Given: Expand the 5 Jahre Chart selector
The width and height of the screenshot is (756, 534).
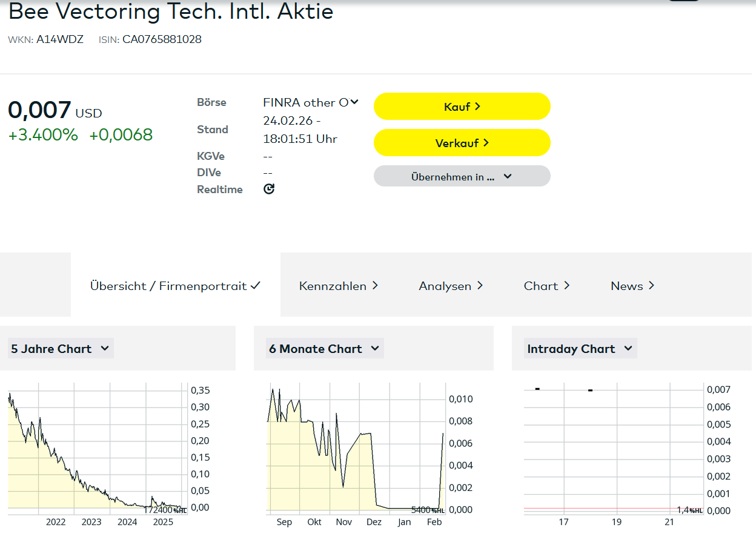Looking at the screenshot, I should tap(60, 349).
